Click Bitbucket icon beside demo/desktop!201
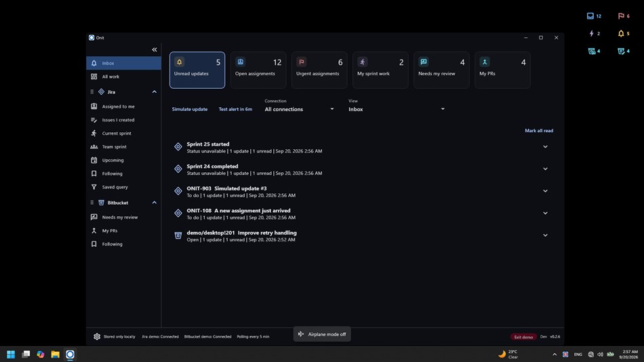Viewport: 644px width, 362px height. [178, 235]
